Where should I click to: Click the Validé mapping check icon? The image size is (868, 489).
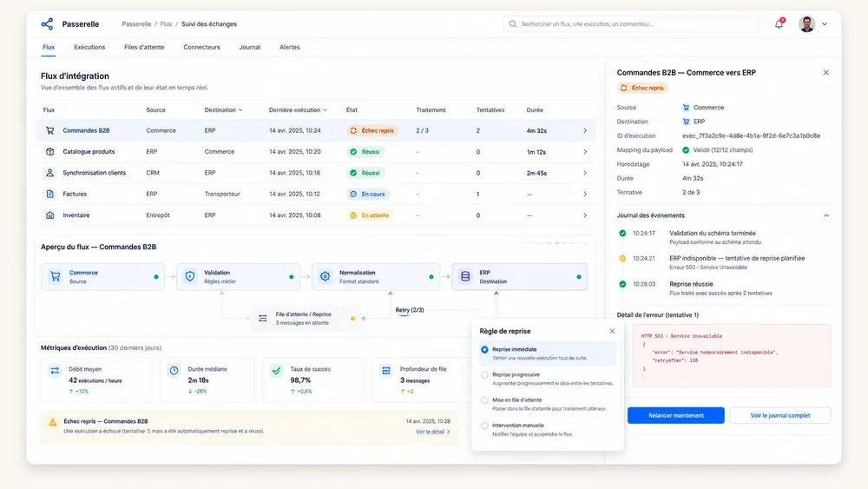pyautogui.click(x=686, y=150)
